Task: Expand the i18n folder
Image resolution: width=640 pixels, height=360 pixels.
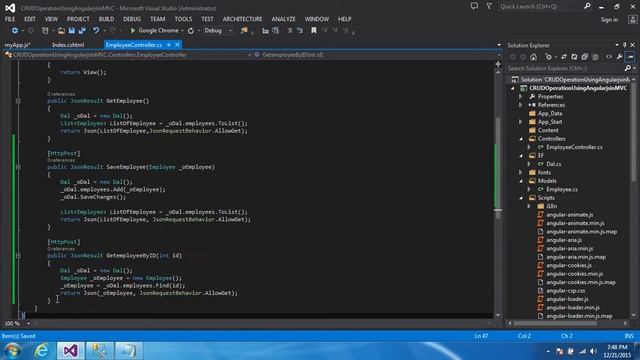Action: [529, 206]
